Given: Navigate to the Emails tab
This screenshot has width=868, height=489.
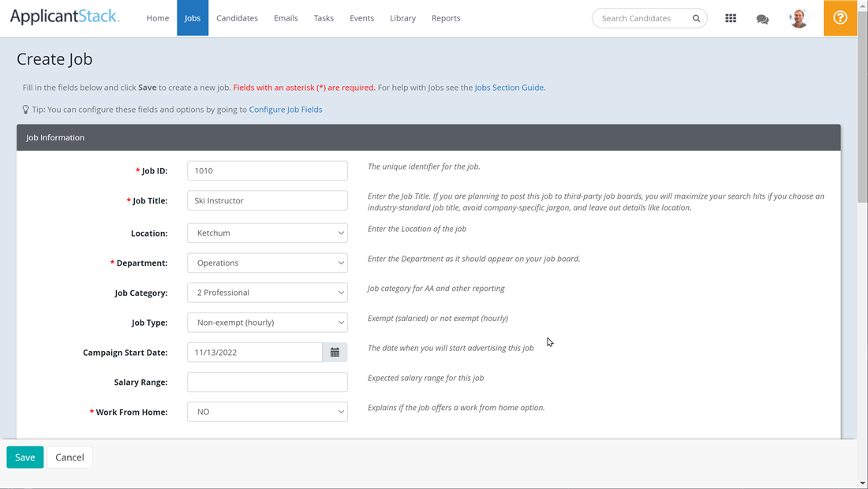Looking at the screenshot, I should [x=286, y=17].
